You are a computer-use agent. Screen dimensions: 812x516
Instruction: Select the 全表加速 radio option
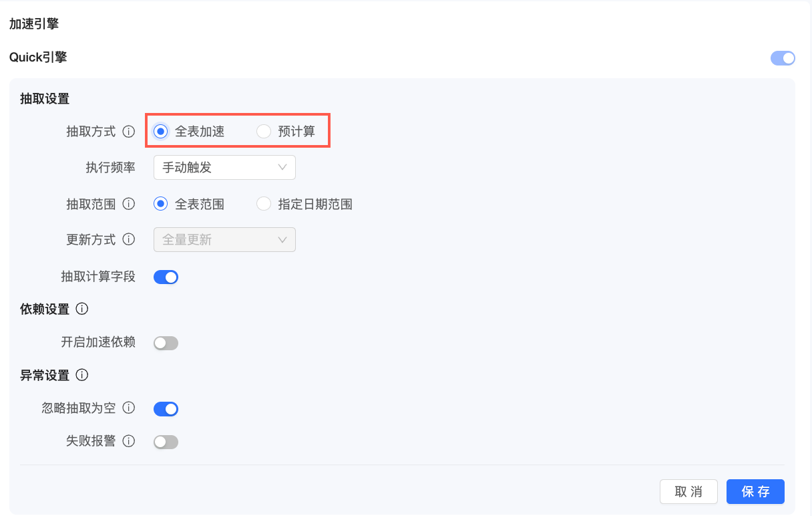(160, 132)
